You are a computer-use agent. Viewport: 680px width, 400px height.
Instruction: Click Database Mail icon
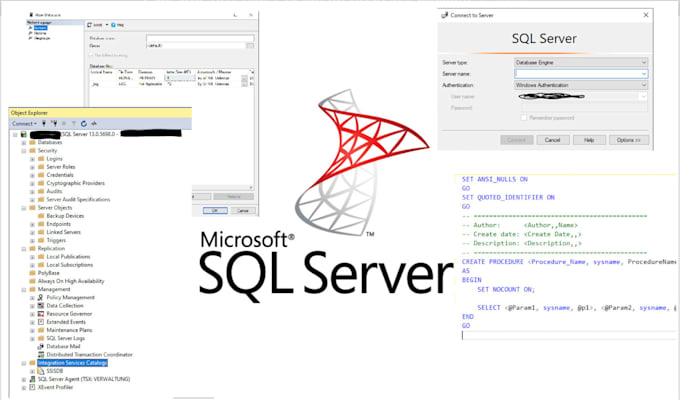point(41,347)
